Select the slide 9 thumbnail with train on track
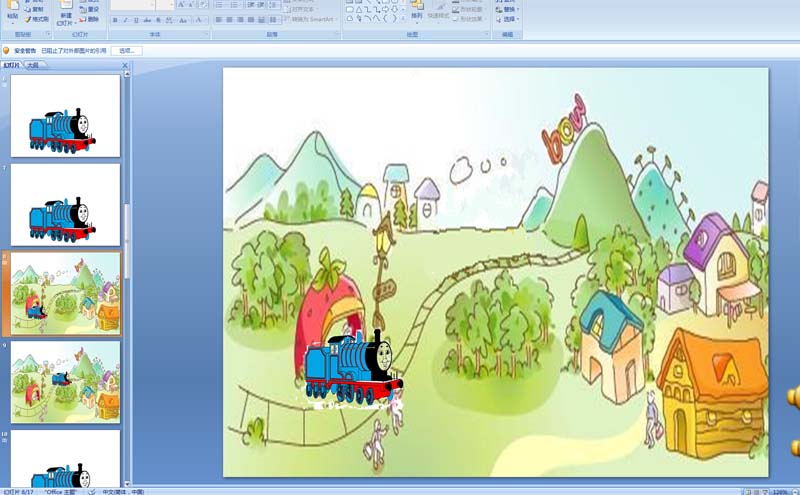 pos(65,382)
